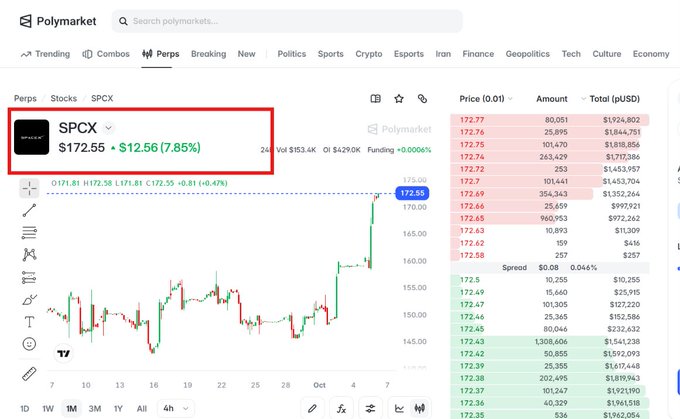Favorite SPCX with the star icon

pos(399,99)
